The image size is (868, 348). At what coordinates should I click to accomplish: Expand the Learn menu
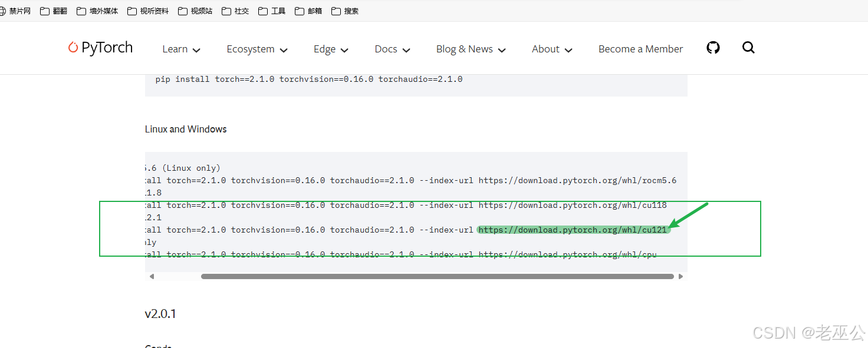click(182, 49)
